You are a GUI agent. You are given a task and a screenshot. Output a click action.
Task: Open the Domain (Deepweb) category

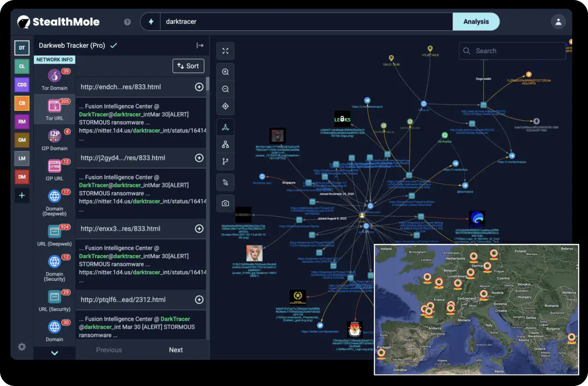coord(55,202)
